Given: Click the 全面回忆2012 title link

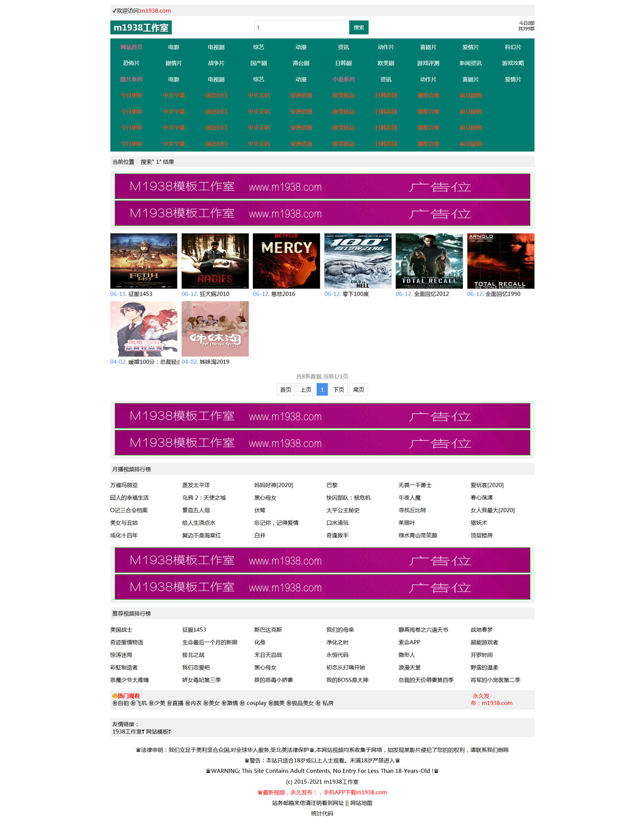Looking at the screenshot, I should click(431, 294).
